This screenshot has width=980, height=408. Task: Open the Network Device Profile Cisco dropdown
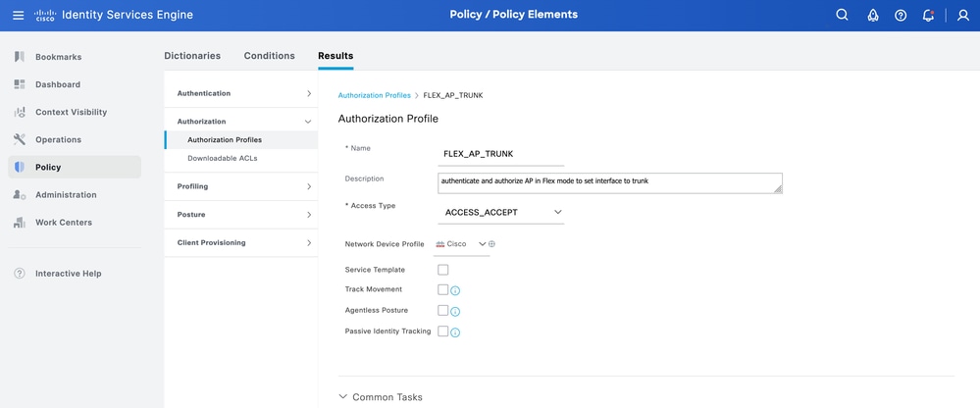point(461,244)
